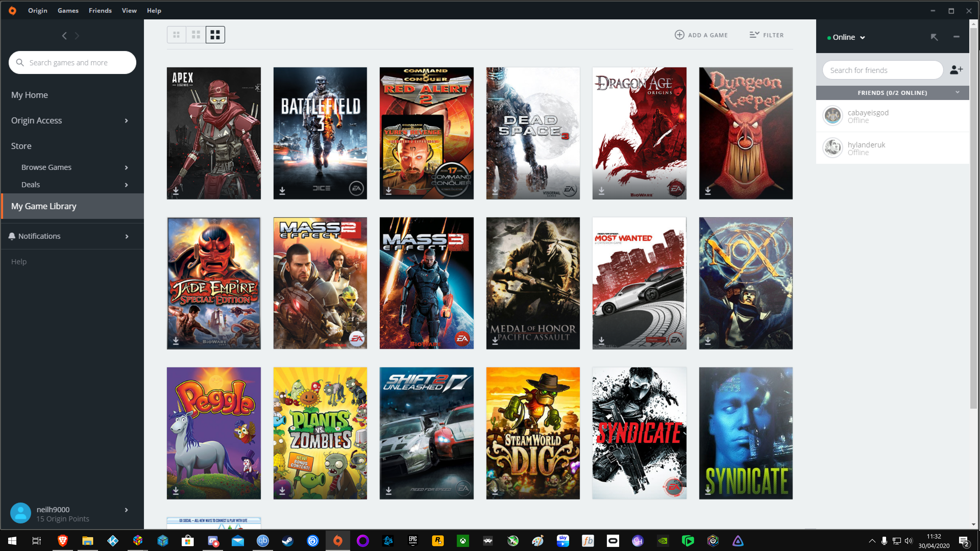The image size is (980, 551).
Task: Go to My Home
Action: click(29, 95)
